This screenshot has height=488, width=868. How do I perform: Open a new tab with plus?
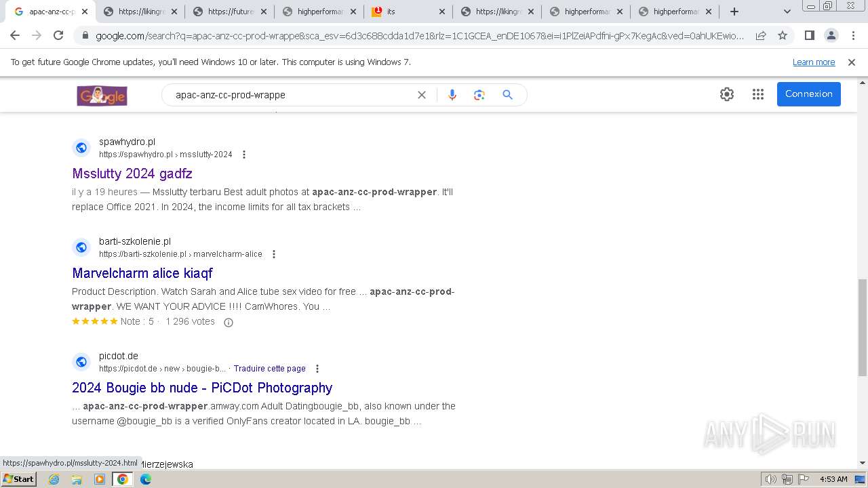pyautogui.click(x=734, y=12)
